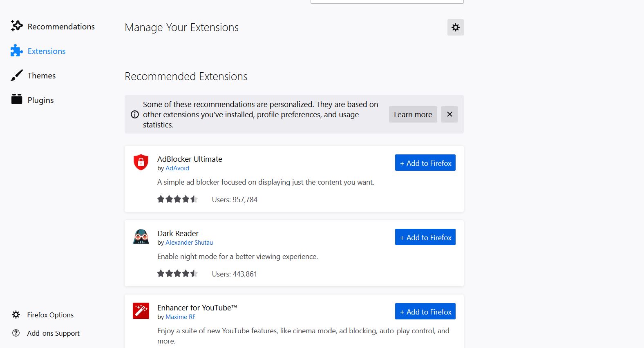
Task: Open the Themes sidebar category
Action: 33,76
